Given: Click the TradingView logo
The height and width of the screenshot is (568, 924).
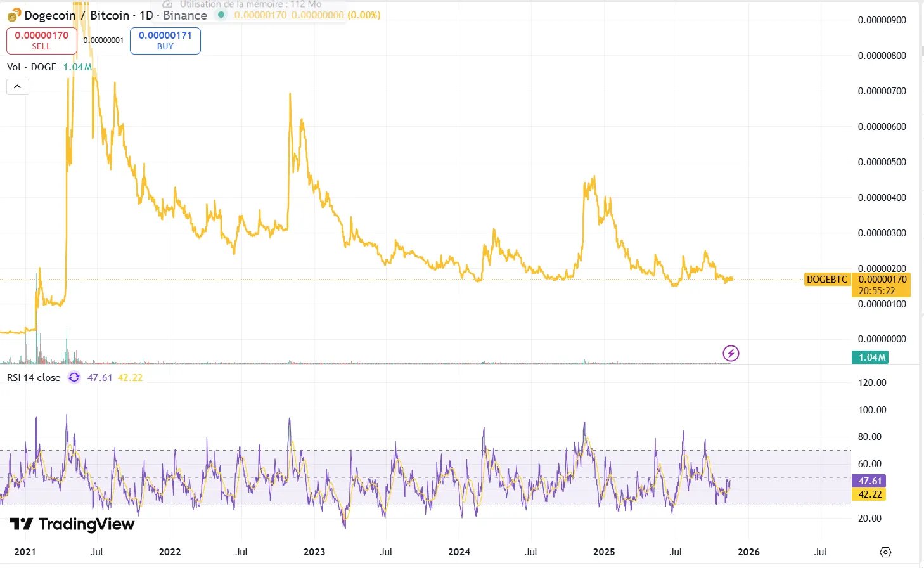Looking at the screenshot, I should pyautogui.click(x=72, y=524).
